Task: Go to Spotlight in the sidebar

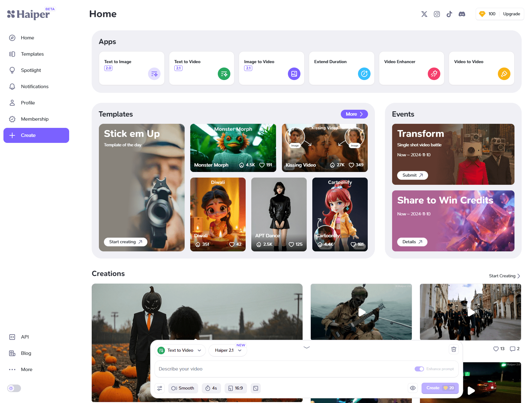Action: point(31,70)
